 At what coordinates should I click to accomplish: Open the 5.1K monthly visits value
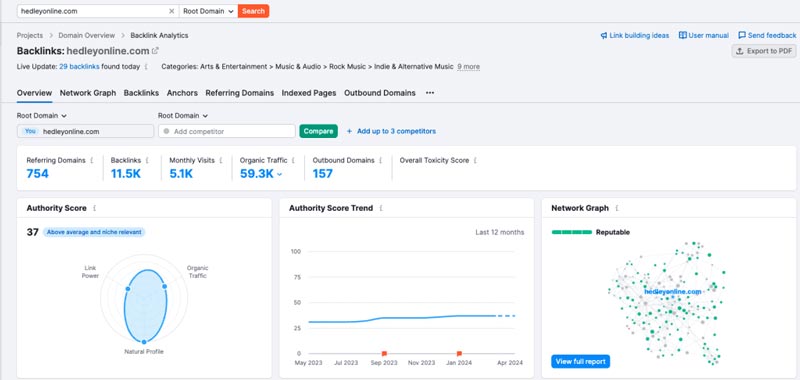(x=181, y=173)
